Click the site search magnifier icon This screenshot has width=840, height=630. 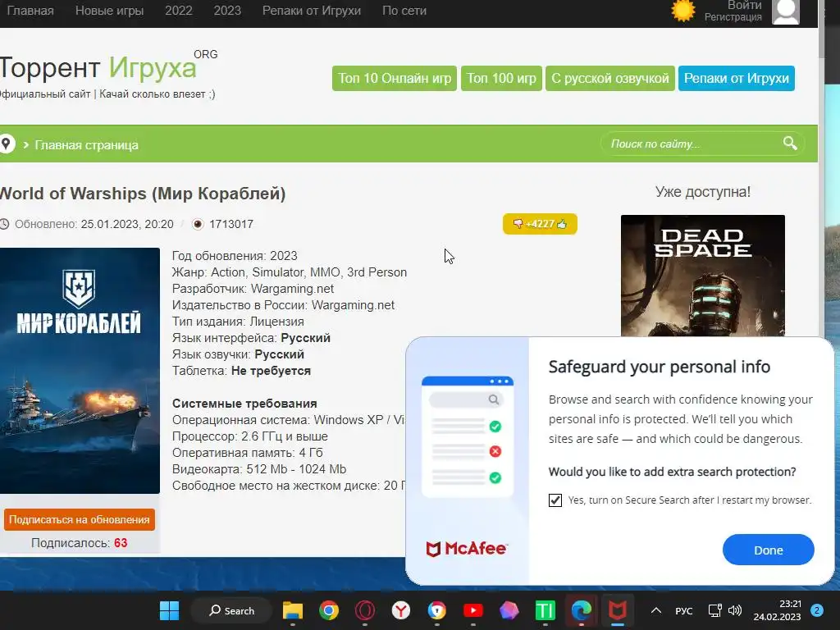point(790,144)
